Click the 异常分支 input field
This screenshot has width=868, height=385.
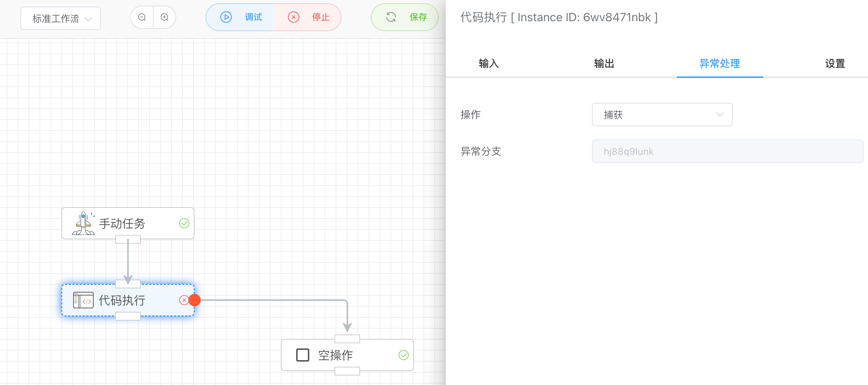[727, 151]
